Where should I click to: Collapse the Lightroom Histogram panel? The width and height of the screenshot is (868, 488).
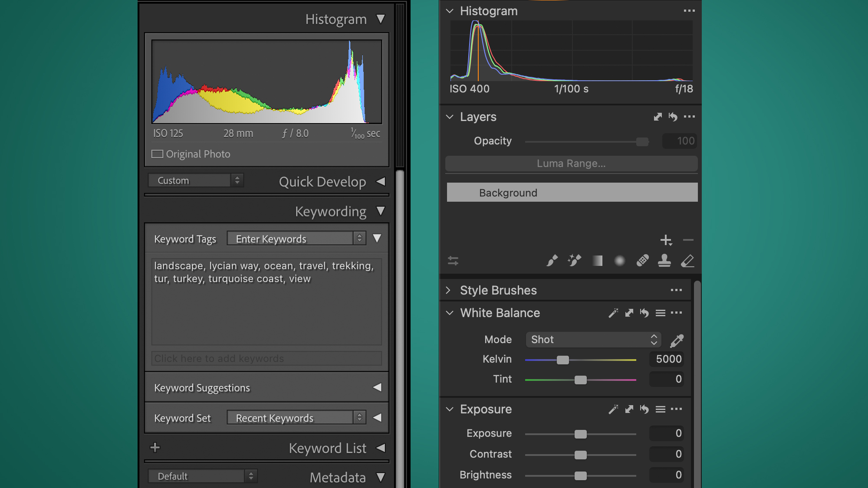coord(381,19)
